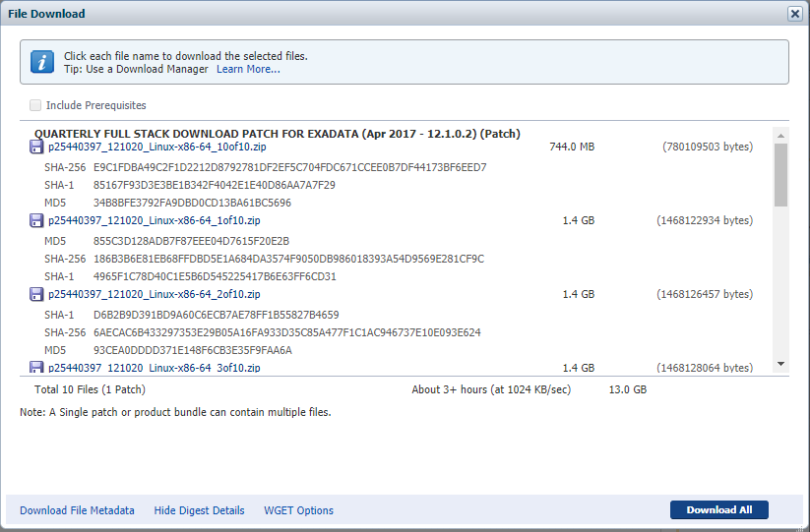
Task: Click the file list scrollbar thumb
Action: click(x=780, y=174)
